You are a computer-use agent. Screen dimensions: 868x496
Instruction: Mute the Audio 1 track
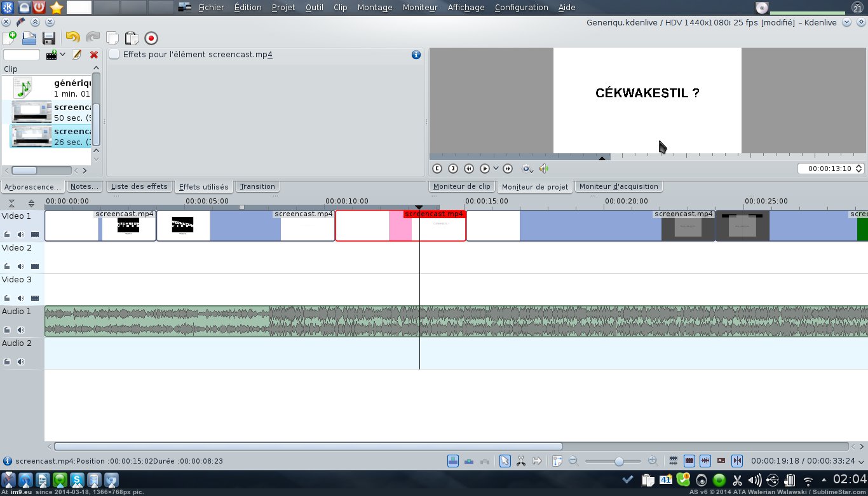click(21, 330)
